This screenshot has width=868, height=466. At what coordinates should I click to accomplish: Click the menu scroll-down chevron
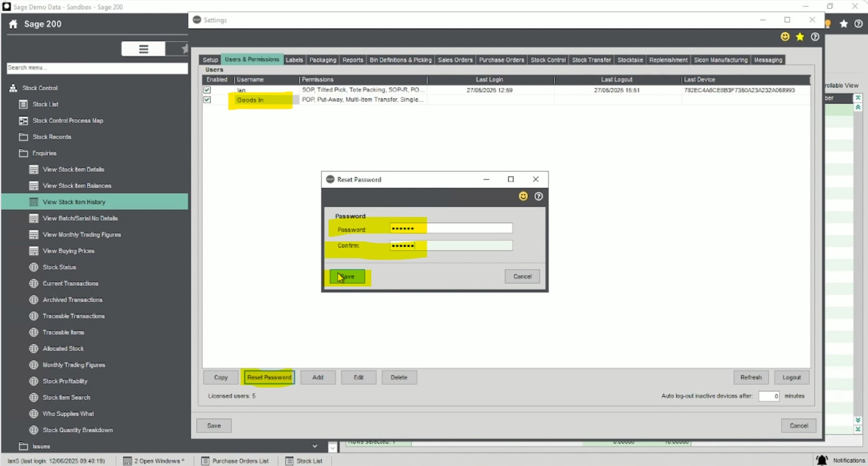pyautogui.click(x=315, y=446)
